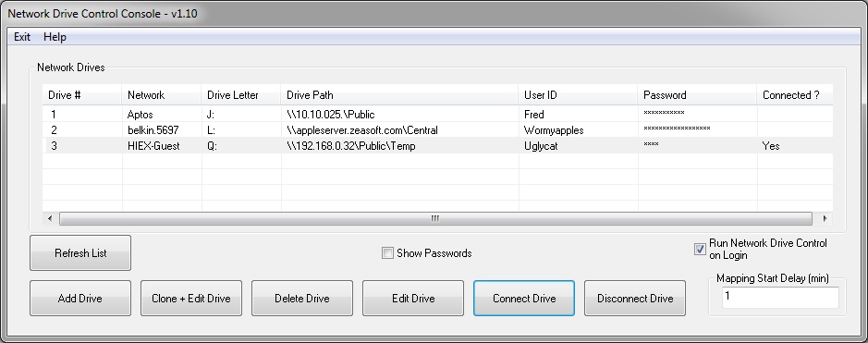868x343 pixels.
Task: Select the belkin.5697 drive row
Action: (437, 130)
